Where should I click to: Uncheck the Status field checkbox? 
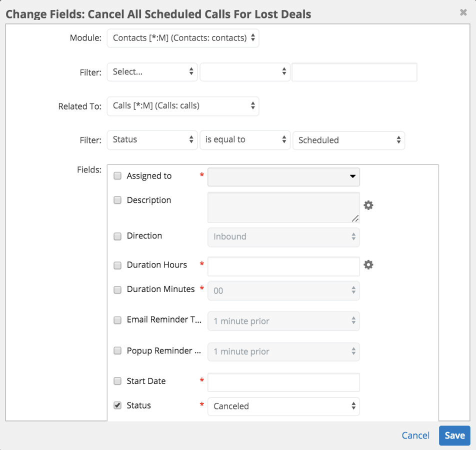click(117, 405)
